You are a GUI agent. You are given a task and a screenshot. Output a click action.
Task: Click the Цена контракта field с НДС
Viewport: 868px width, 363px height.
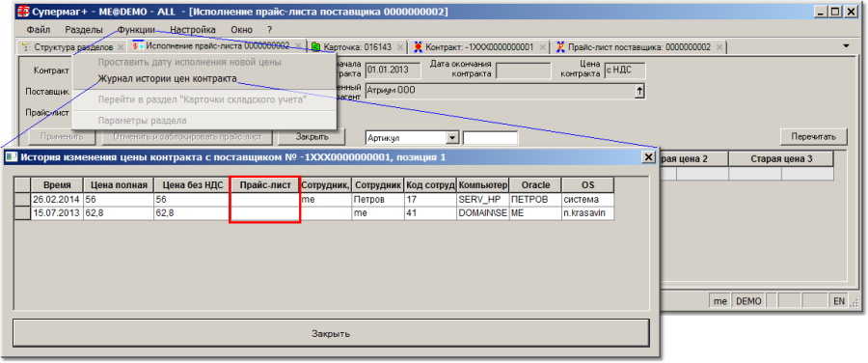(625, 70)
